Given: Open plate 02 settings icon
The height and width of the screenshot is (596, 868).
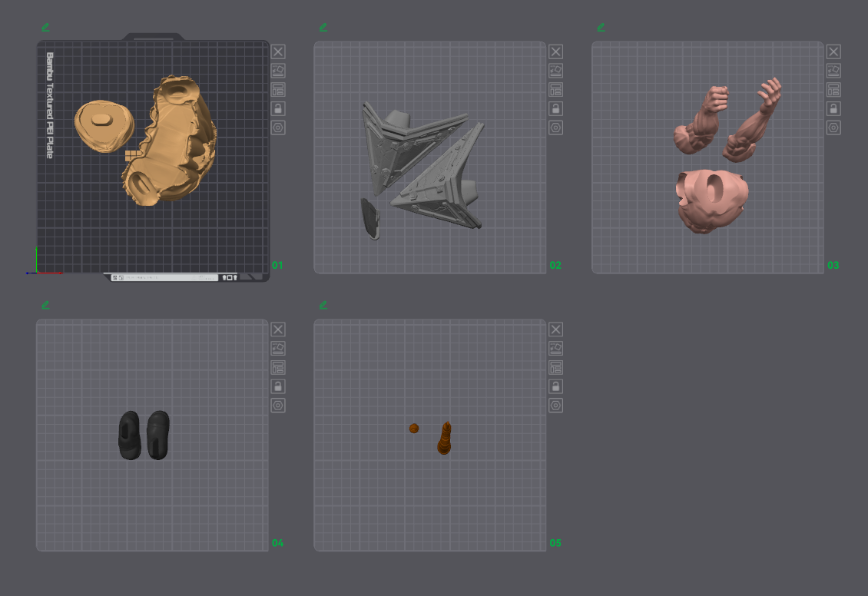Looking at the screenshot, I should (556, 127).
